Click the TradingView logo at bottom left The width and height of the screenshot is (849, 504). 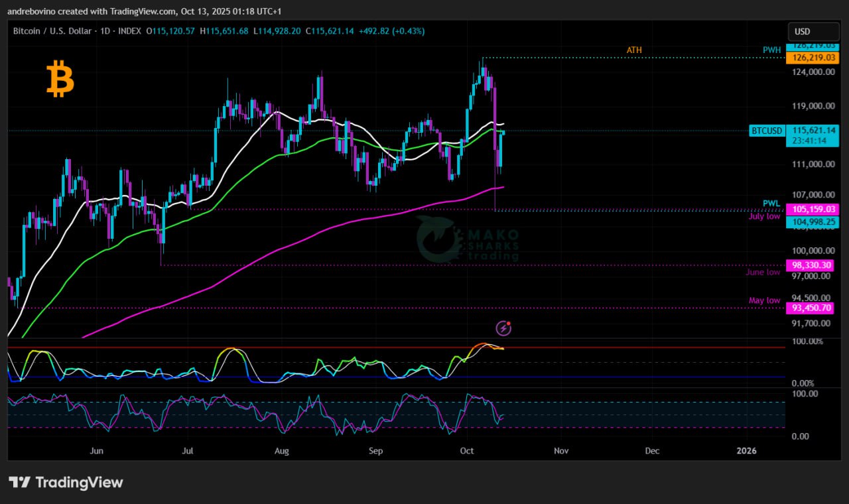[x=66, y=482]
